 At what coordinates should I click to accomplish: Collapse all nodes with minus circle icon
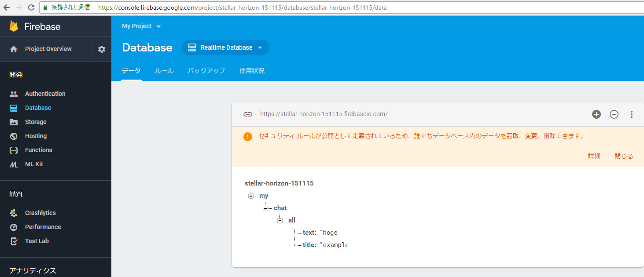coord(614,114)
